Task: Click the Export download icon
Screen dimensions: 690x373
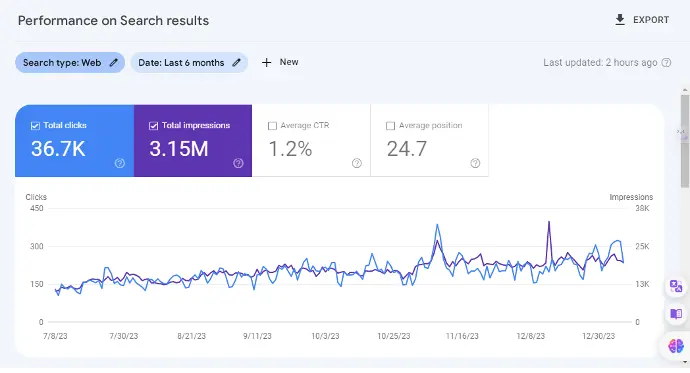Action: click(620, 20)
